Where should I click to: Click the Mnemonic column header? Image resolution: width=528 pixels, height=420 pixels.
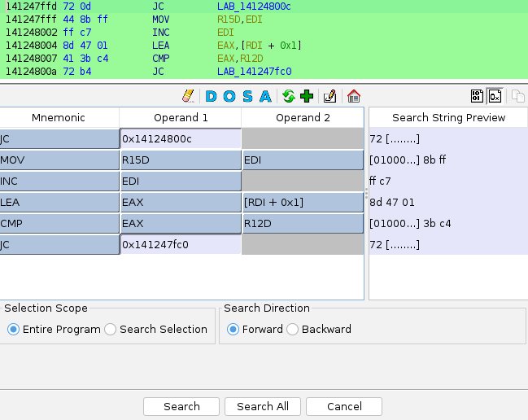(x=59, y=117)
